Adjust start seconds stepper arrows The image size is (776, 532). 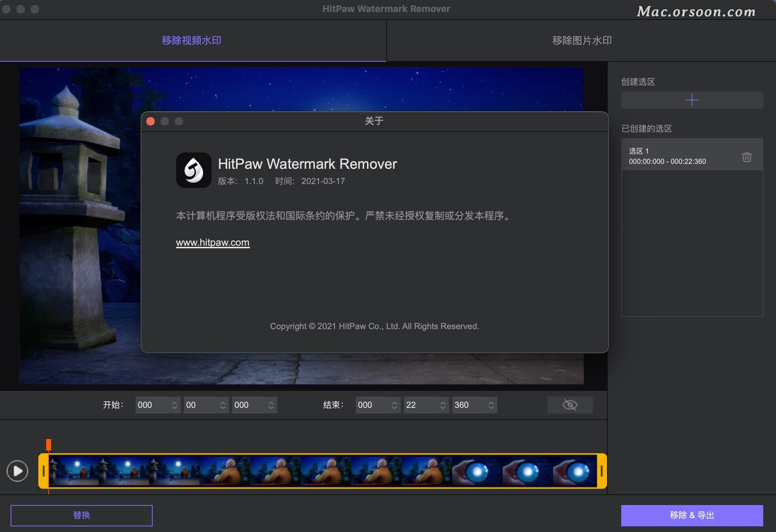(x=223, y=405)
